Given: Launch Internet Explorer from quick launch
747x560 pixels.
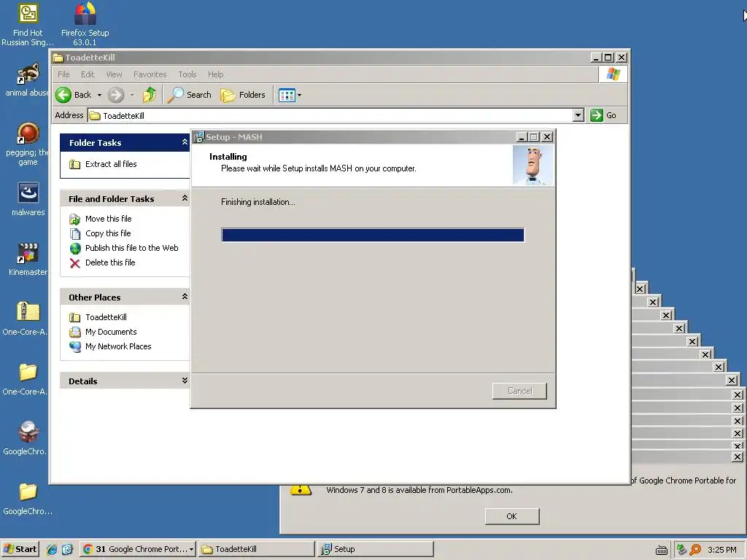Looking at the screenshot, I should [52, 549].
